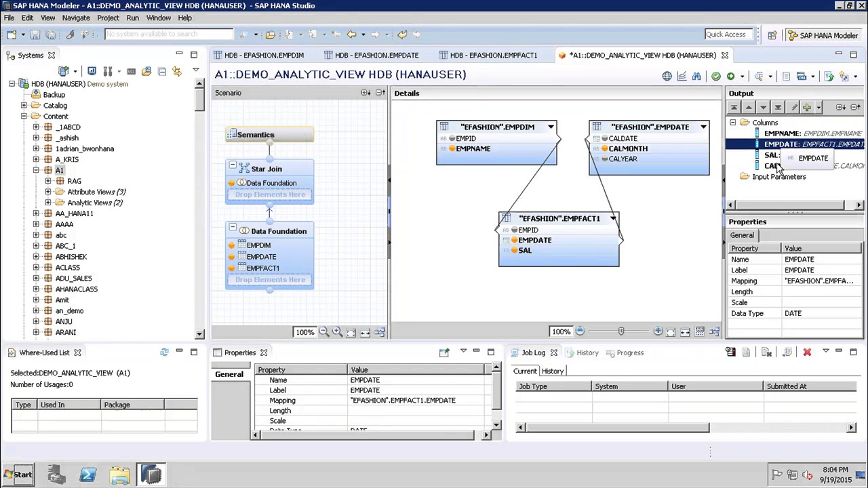The height and width of the screenshot is (488, 868).
Task: Click the Add System icon in Systems toolbar
Action: [x=64, y=71]
